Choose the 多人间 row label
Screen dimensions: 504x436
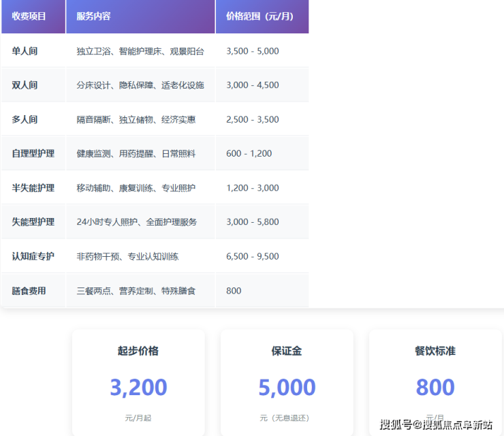pos(25,119)
